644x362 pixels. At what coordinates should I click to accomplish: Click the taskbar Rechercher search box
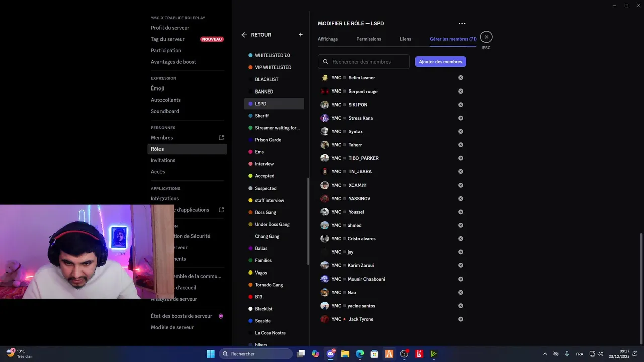pos(256,354)
